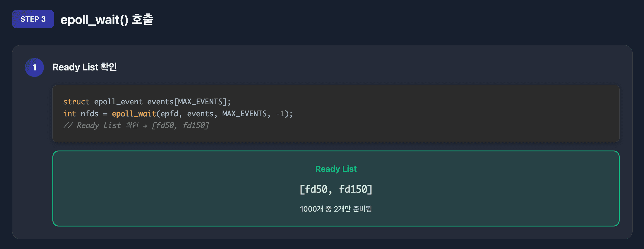Screen dimensions: 644x249
Task: Click the epoll_event type name
Action: pyautogui.click(x=118, y=102)
